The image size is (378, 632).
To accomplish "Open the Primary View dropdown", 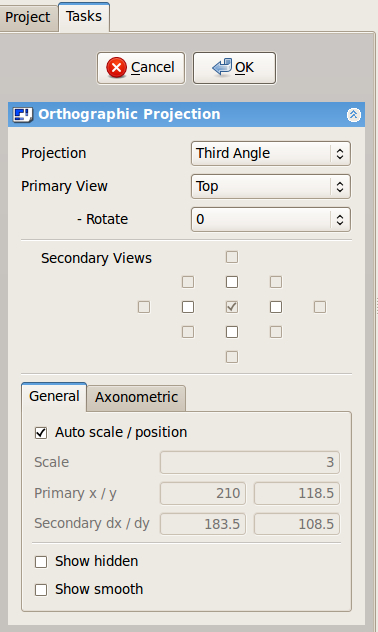I will (271, 186).
